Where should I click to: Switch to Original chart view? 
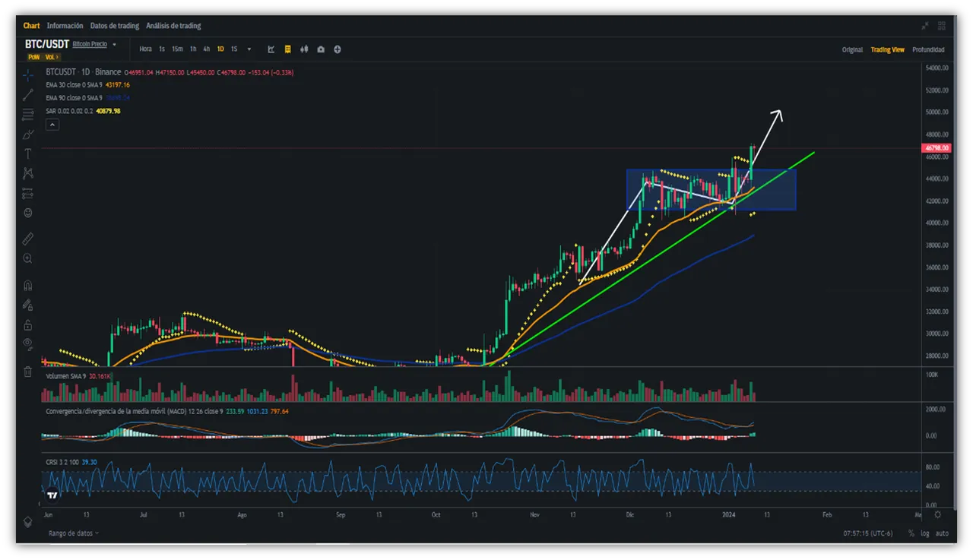pos(852,49)
